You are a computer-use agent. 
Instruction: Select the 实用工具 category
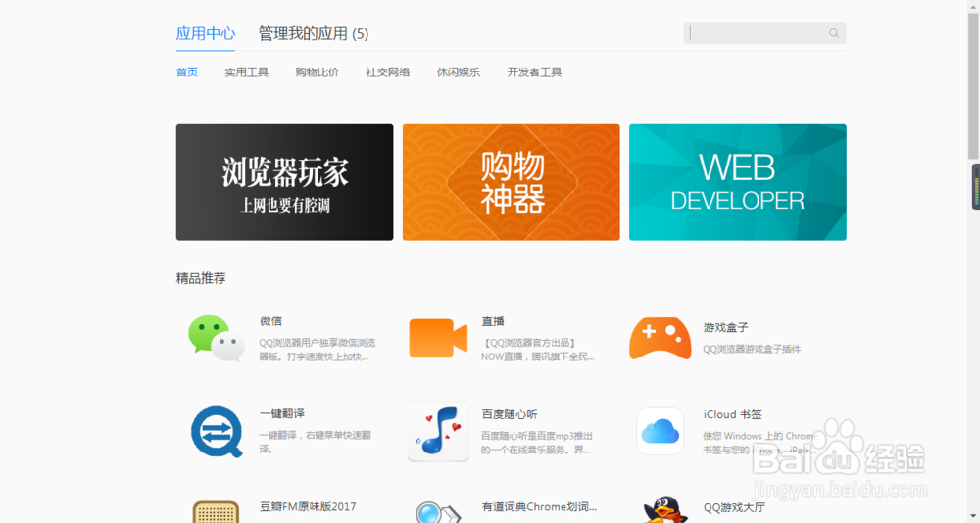[x=246, y=72]
